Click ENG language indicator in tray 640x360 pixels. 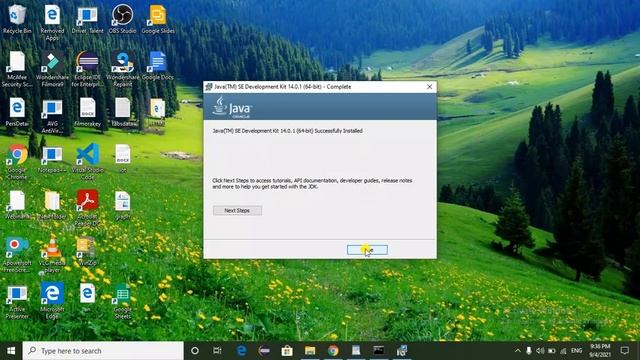point(576,351)
